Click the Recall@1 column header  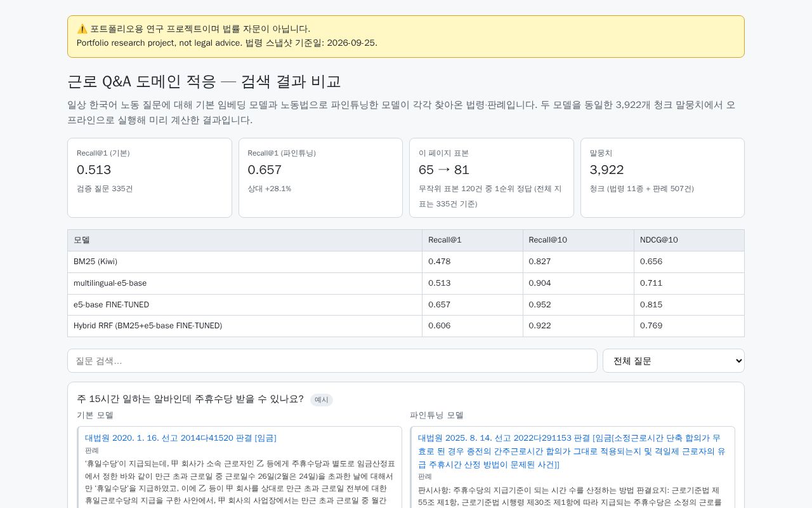473,240
